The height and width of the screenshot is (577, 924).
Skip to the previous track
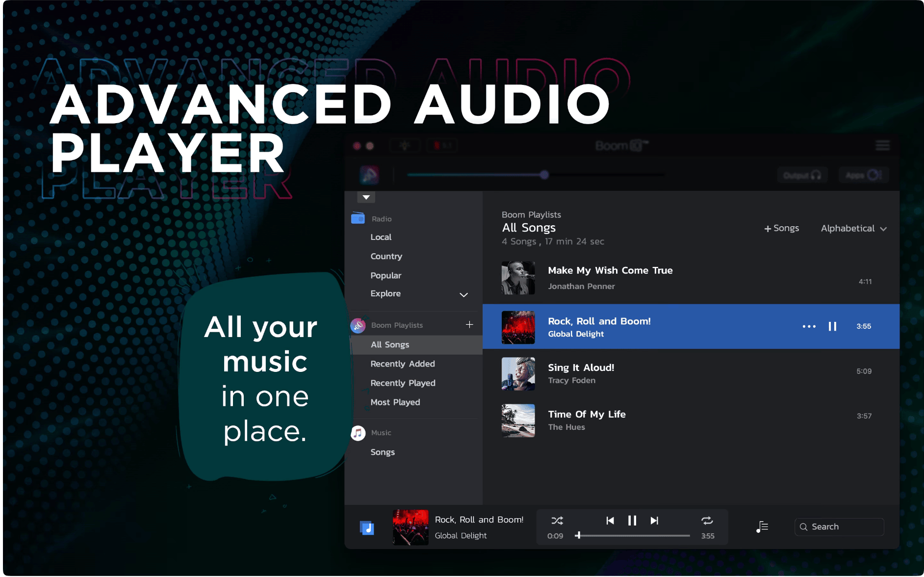coord(610,521)
